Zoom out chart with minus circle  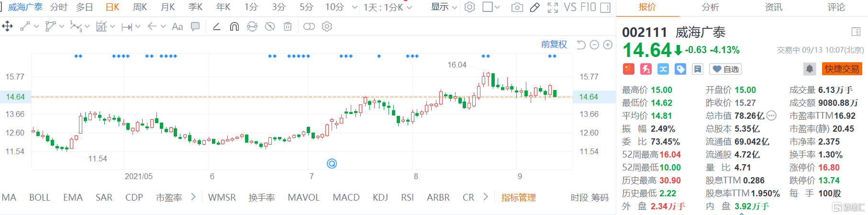tap(594, 45)
